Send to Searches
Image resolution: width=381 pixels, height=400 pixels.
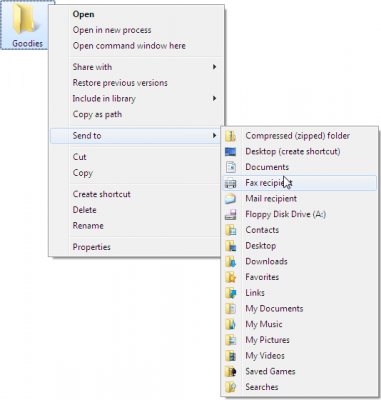[299, 387]
